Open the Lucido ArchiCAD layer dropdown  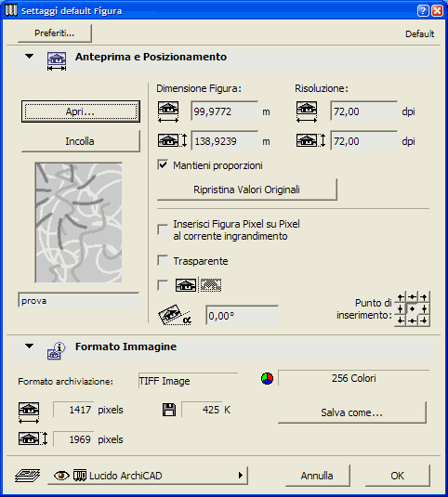click(x=148, y=476)
